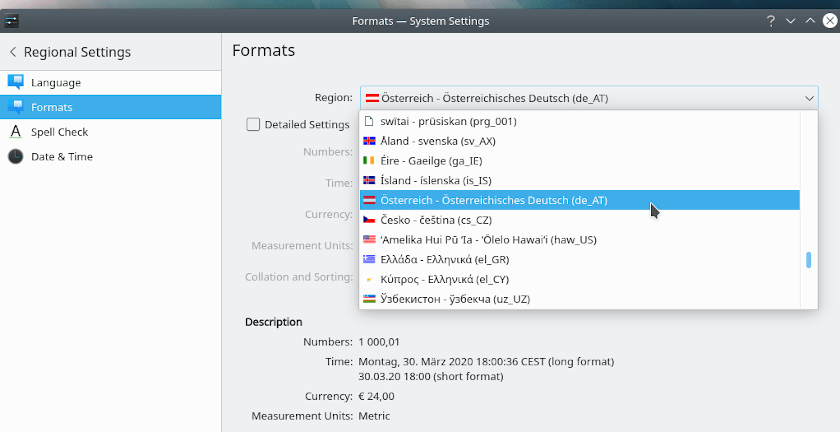
Task: Click the Cyprus flag icon
Action: [x=369, y=279]
